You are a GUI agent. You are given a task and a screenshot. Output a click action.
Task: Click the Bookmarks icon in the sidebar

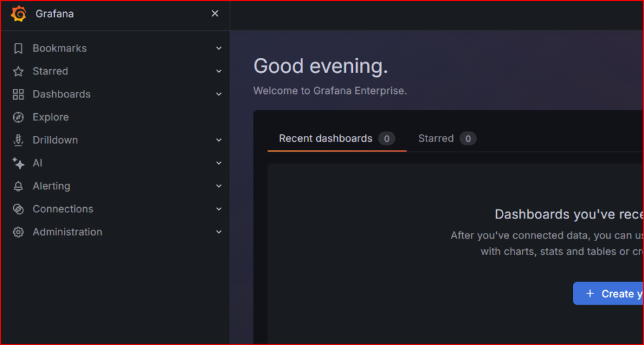tap(18, 48)
